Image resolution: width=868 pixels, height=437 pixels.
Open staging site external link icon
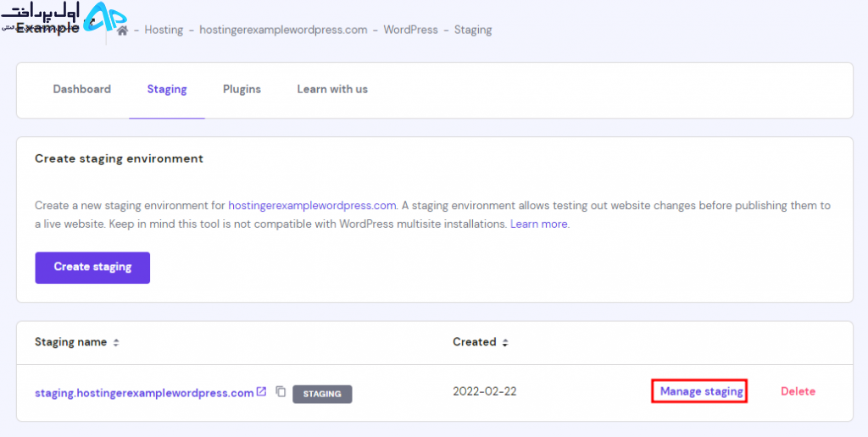point(261,391)
